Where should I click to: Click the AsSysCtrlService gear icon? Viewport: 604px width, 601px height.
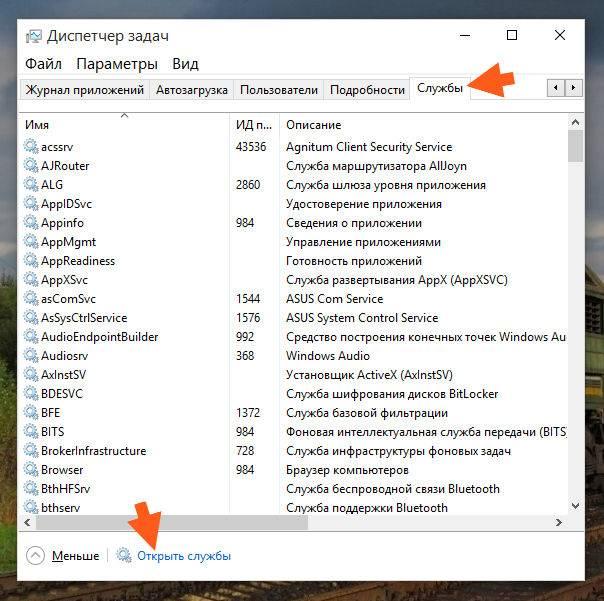31,318
